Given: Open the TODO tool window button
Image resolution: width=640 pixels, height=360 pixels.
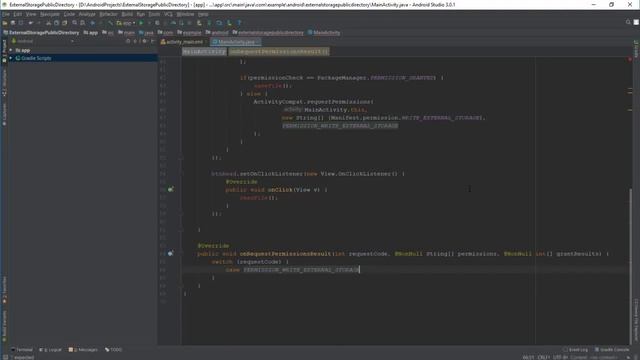Looking at the screenshot, I should coord(113,350).
